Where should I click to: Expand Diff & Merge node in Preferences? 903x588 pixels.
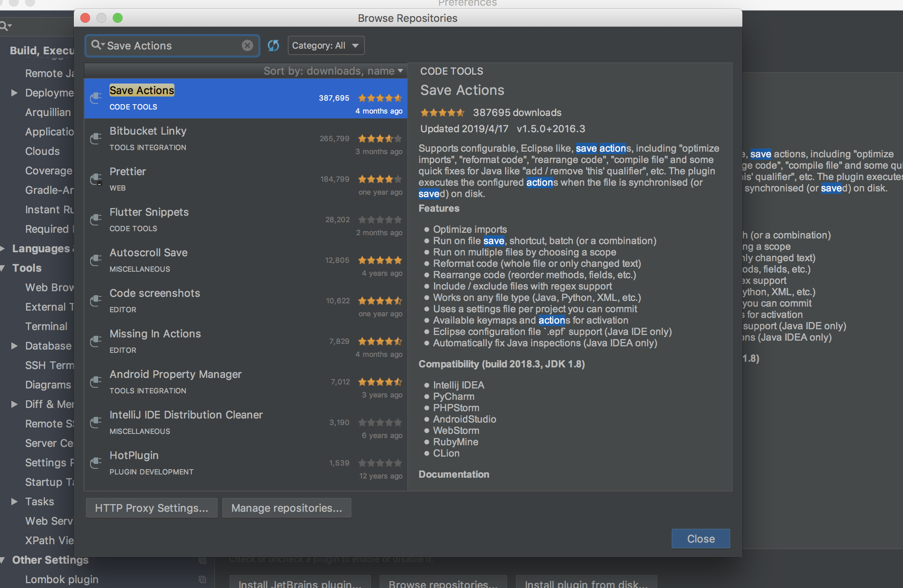point(14,404)
